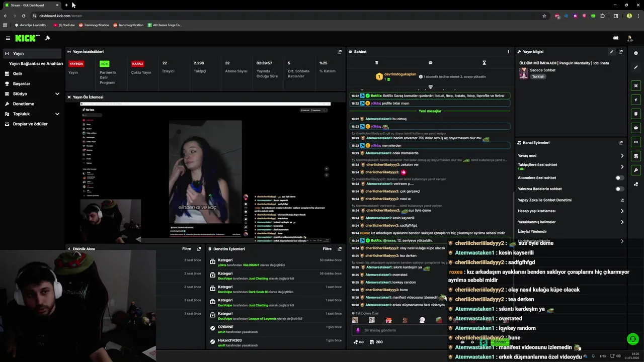644x362 pixels.
Task: Open the YouTube bookmark
Action: pyautogui.click(x=64, y=25)
